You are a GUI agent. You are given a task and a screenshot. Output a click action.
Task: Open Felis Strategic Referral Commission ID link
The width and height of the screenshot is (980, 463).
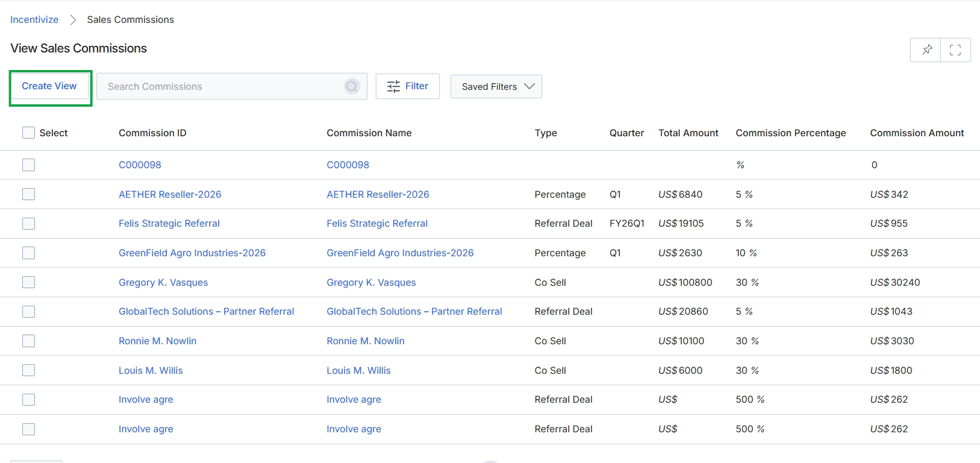click(x=169, y=224)
